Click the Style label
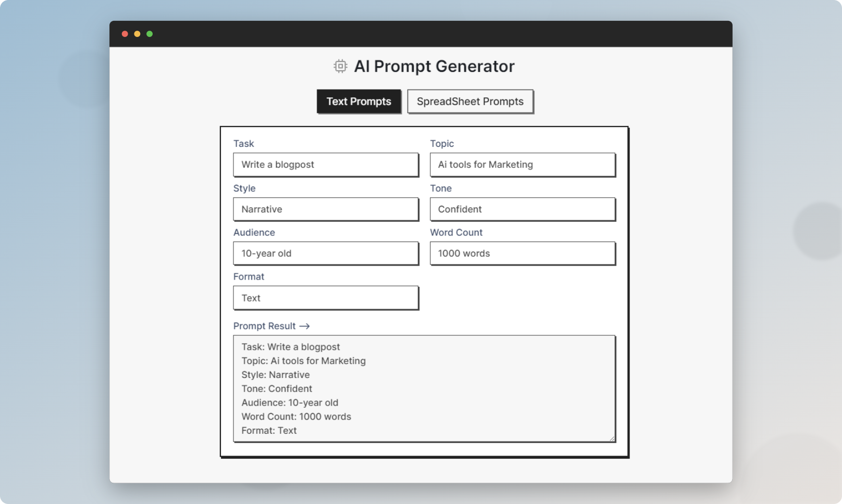Screen dimensions: 842x504 coord(244,188)
